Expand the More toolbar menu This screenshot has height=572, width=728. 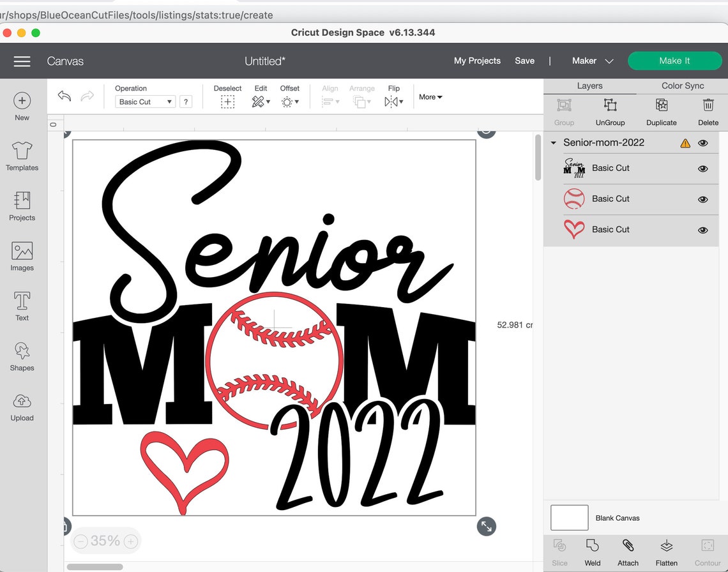pos(430,97)
